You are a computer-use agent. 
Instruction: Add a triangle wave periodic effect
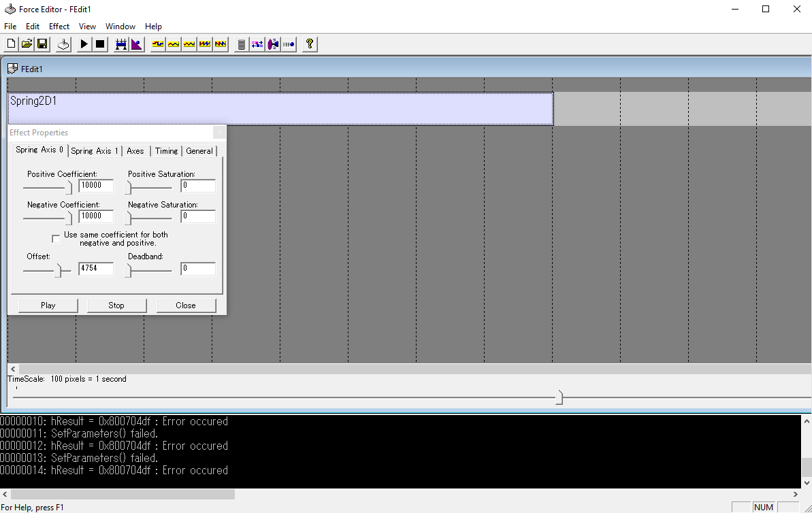[x=189, y=44]
